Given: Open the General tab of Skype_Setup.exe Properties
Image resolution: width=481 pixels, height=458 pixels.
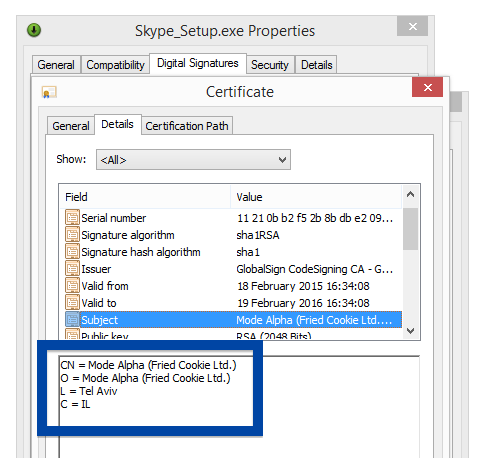Looking at the screenshot, I should (56, 65).
